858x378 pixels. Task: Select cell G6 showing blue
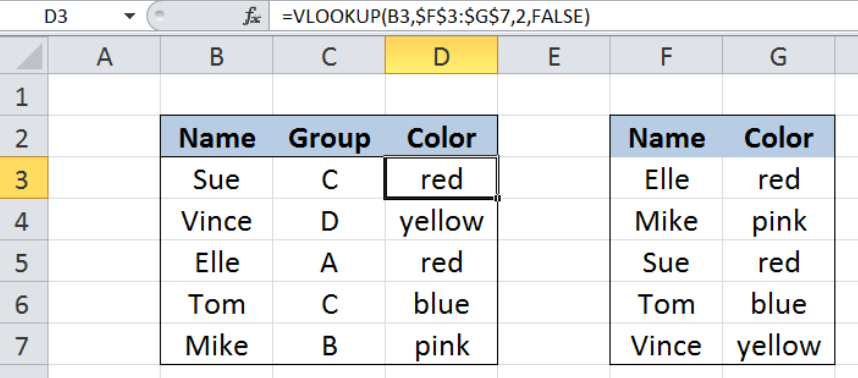[778, 303]
